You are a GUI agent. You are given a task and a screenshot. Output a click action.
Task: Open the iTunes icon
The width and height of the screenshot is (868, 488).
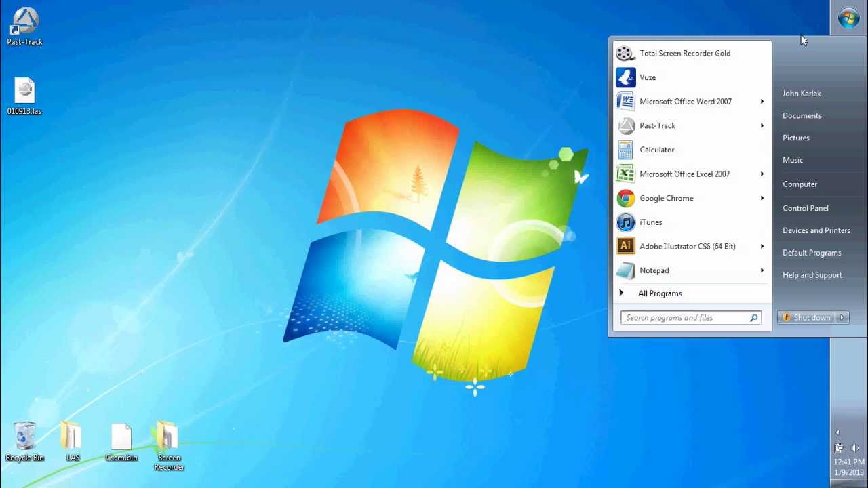pos(625,222)
